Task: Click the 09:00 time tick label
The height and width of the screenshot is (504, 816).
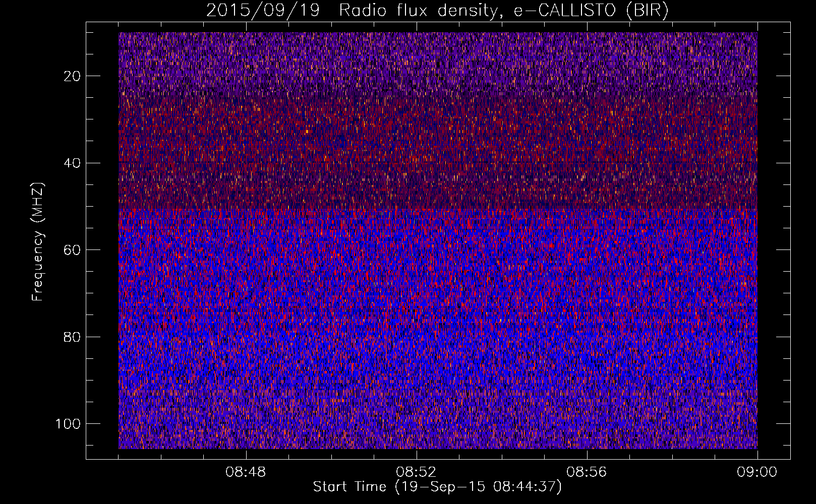Action: coord(757,472)
